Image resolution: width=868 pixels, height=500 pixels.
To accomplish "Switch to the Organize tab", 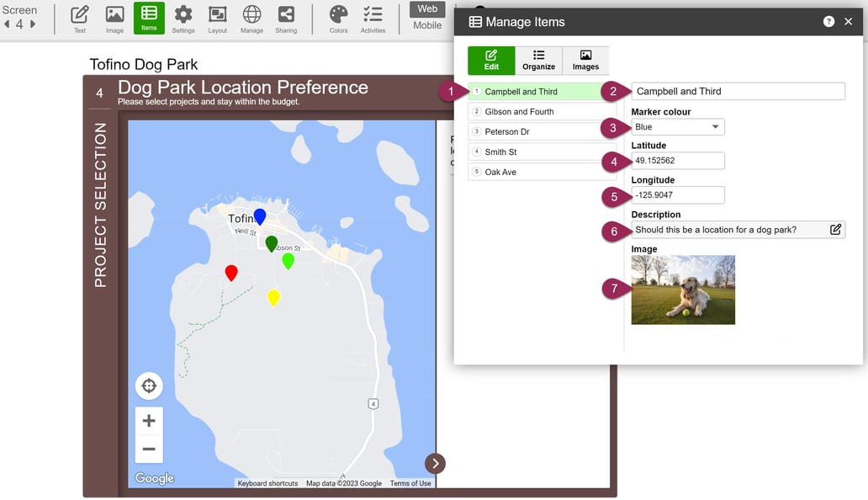I will coord(538,61).
